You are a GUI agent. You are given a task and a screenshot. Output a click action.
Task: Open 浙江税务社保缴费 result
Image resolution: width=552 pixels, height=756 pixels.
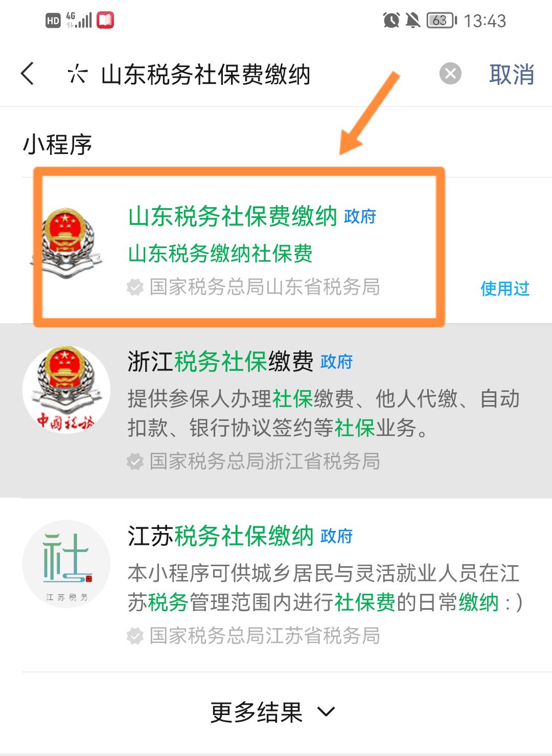tap(276, 411)
